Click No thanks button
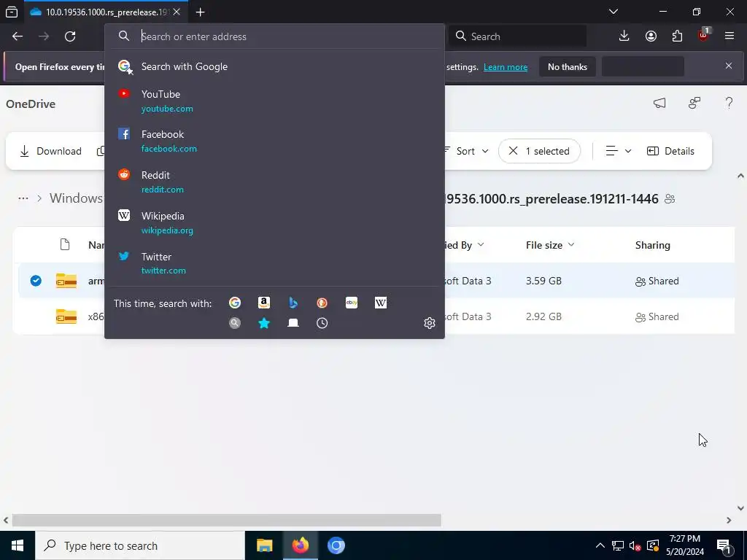Viewport: 747px width, 560px height. pyautogui.click(x=568, y=66)
